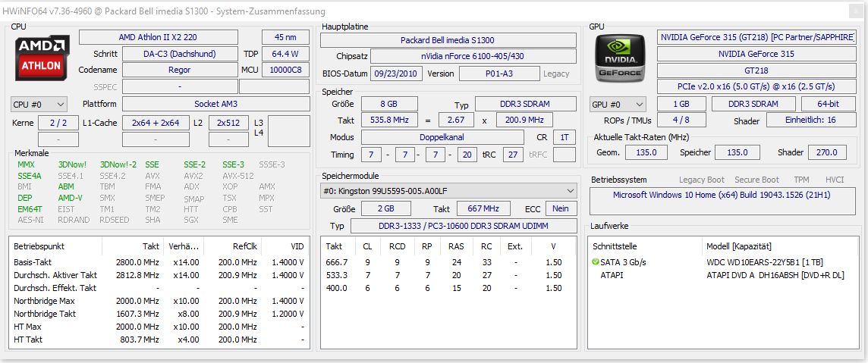The height and width of the screenshot is (363, 868).
Task: Click the BIOS version P01-A3 field
Action: 499,74
